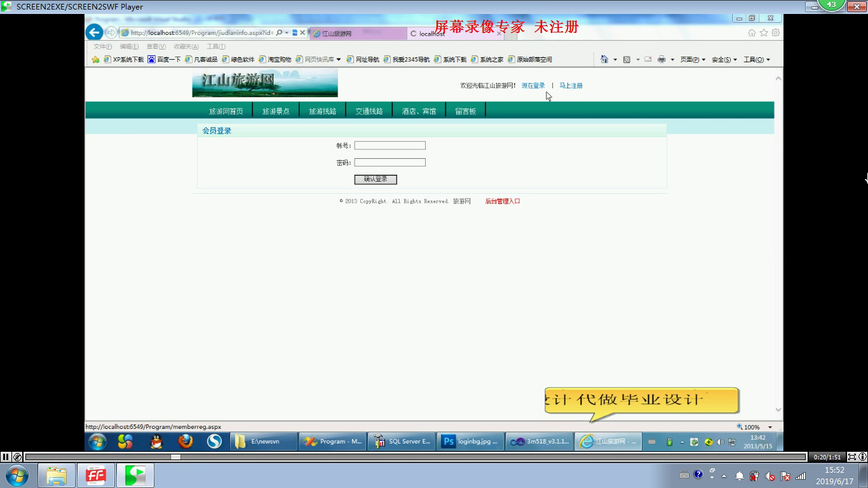
Task: Click the fullscreen icon in player bar
Action: pyautogui.click(x=852, y=457)
